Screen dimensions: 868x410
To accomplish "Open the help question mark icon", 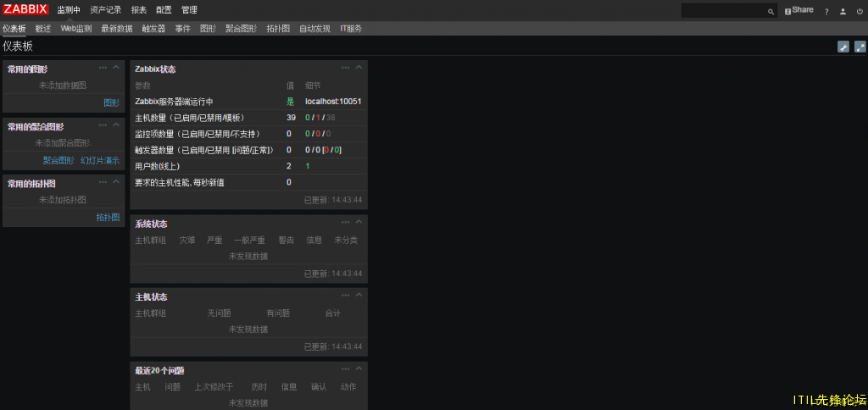I will tap(827, 11).
